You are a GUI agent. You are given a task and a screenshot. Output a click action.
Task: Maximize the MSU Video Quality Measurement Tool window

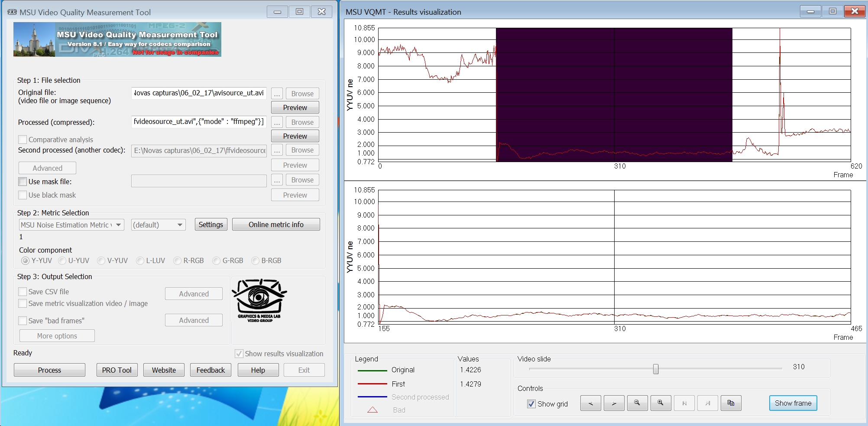click(x=299, y=12)
